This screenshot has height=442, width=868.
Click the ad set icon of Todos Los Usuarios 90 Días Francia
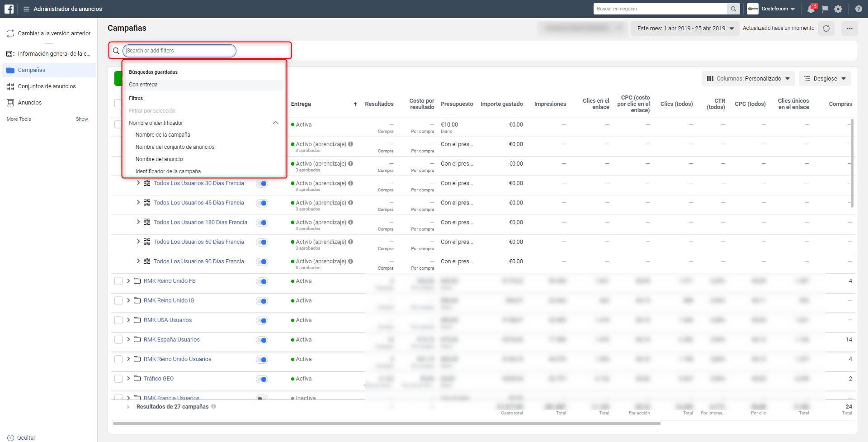click(147, 261)
